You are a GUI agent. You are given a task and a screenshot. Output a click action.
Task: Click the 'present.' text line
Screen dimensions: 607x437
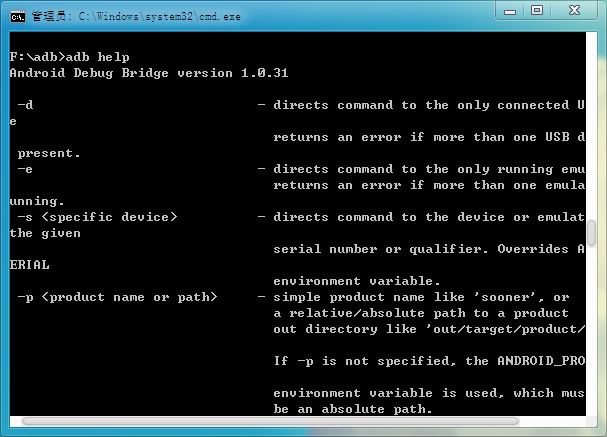click(49, 153)
